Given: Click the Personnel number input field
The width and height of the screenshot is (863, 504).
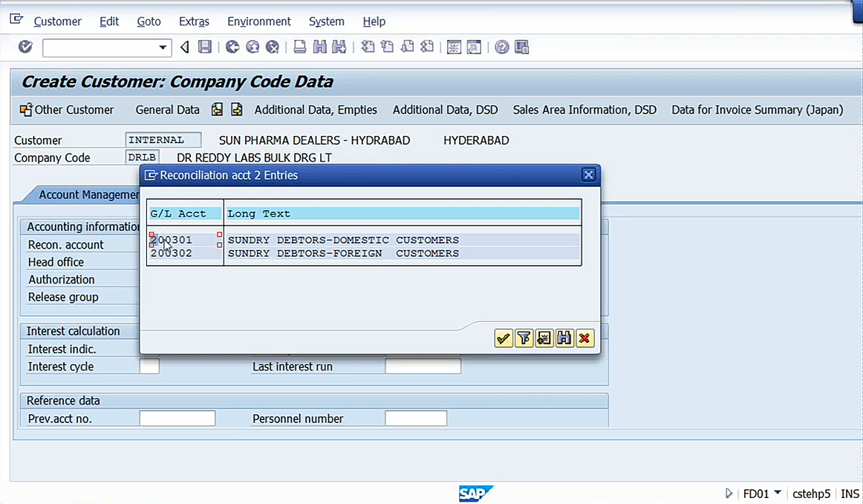Looking at the screenshot, I should tap(416, 419).
